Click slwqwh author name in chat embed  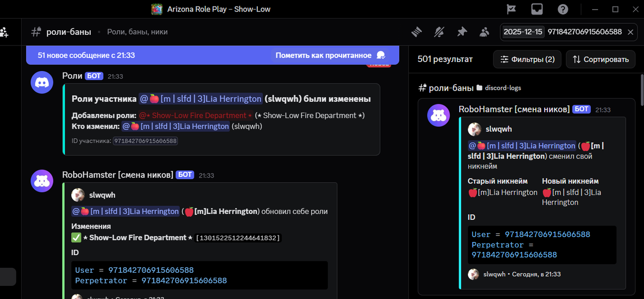coord(102,195)
